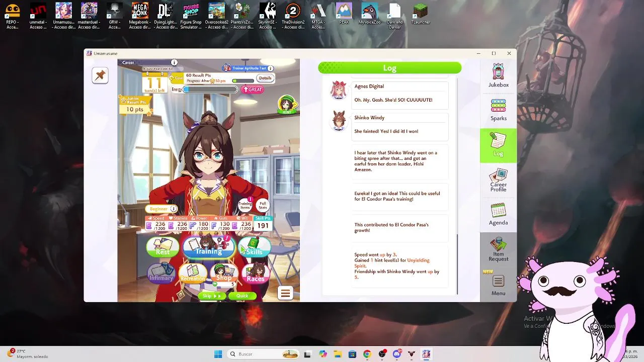Click the info icon next to Beginner
The height and width of the screenshot is (362, 644).
(174, 209)
